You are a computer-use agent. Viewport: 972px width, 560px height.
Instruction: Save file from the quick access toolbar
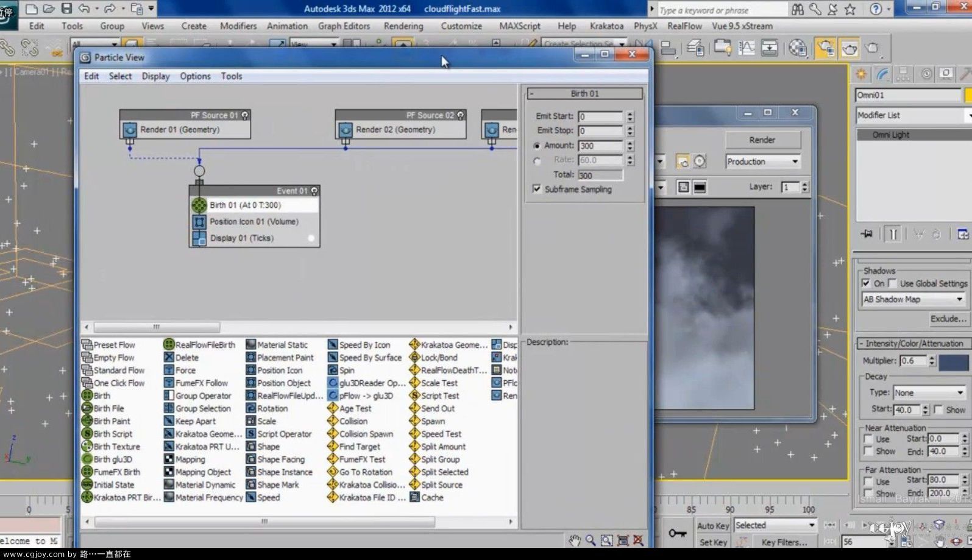(66, 9)
